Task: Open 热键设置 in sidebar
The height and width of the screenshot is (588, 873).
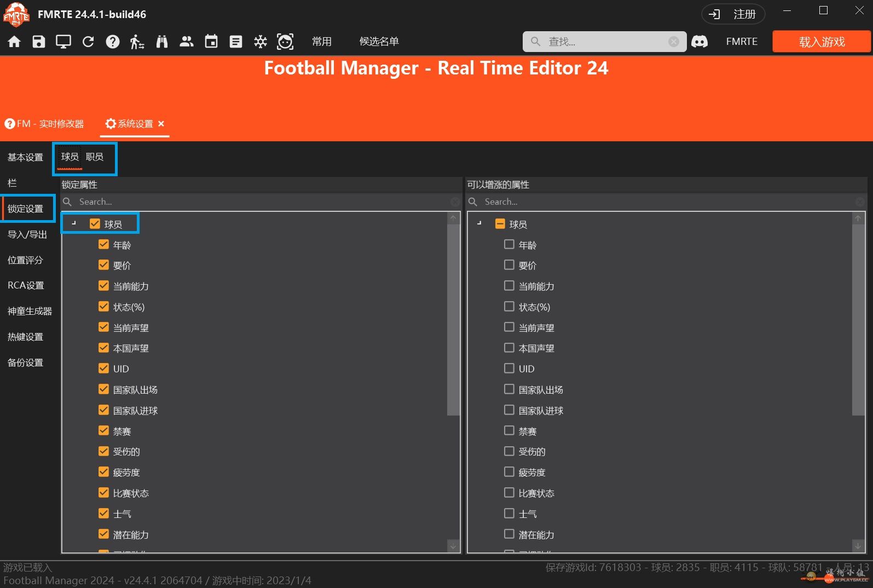Action: (25, 337)
